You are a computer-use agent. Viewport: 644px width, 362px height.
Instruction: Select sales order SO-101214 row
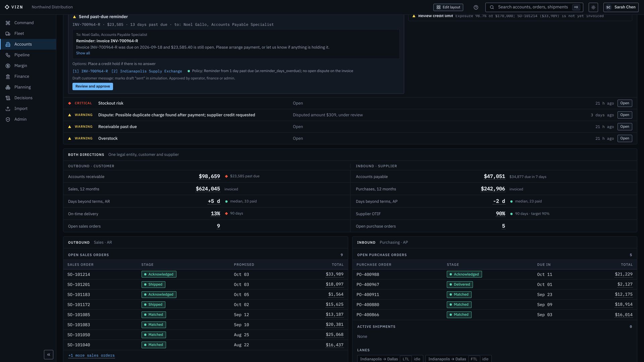205,275
